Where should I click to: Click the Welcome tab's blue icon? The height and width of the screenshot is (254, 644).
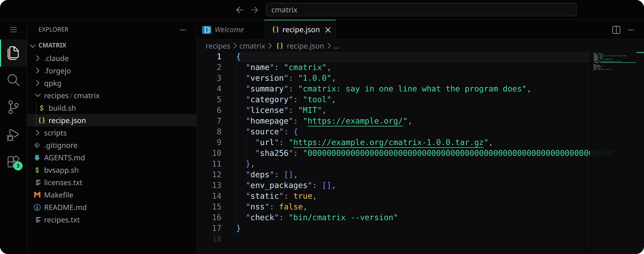pyautogui.click(x=207, y=30)
